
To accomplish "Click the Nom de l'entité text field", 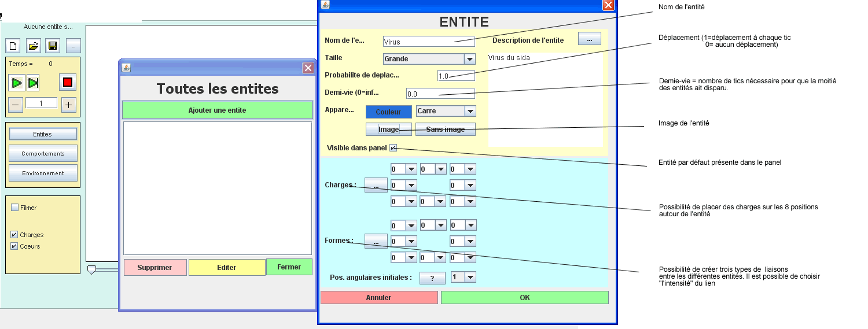I will (x=428, y=42).
